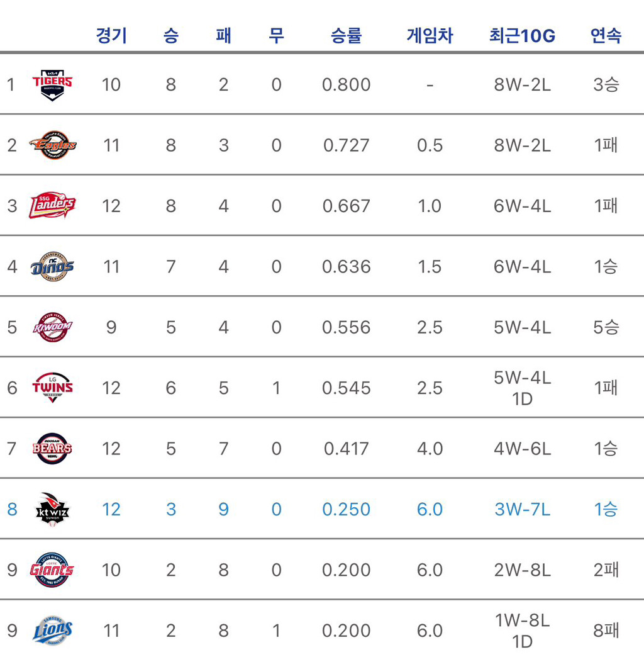644x657 pixels.
Task: Select the 최근10G column header
Action: [522, 35]
